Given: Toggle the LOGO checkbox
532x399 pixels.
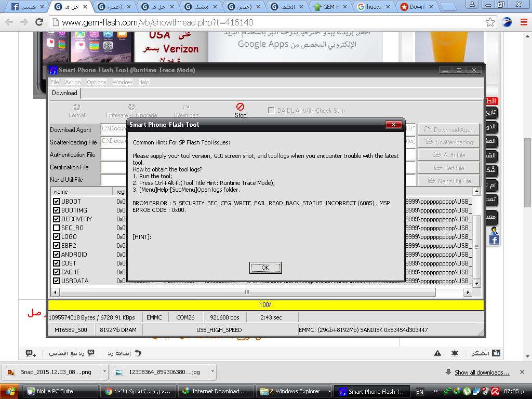Looking at the screenshot, I should click(56, 236).
